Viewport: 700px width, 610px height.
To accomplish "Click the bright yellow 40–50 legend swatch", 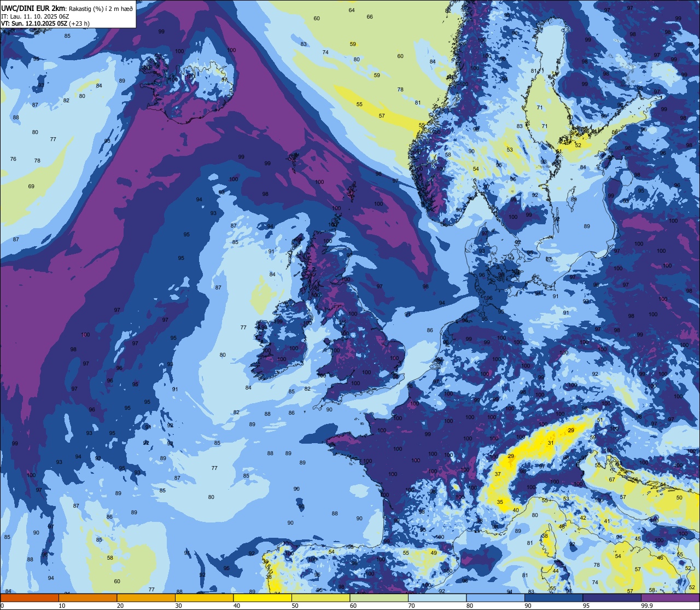I will tap(262, 598).
